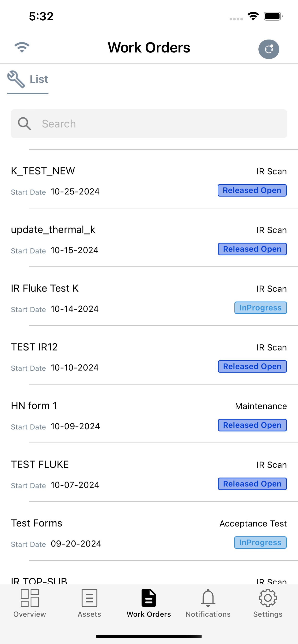Image resolution: width=298 pixels, height=644 pixels.
Task: Tap Released Open badge on K_TEST_NEW
Action: (252, 190)
